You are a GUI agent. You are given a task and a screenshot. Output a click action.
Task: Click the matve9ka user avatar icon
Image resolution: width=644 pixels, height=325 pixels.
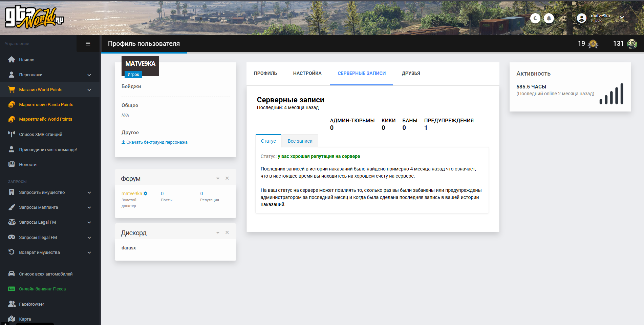(x=582, y=18)
